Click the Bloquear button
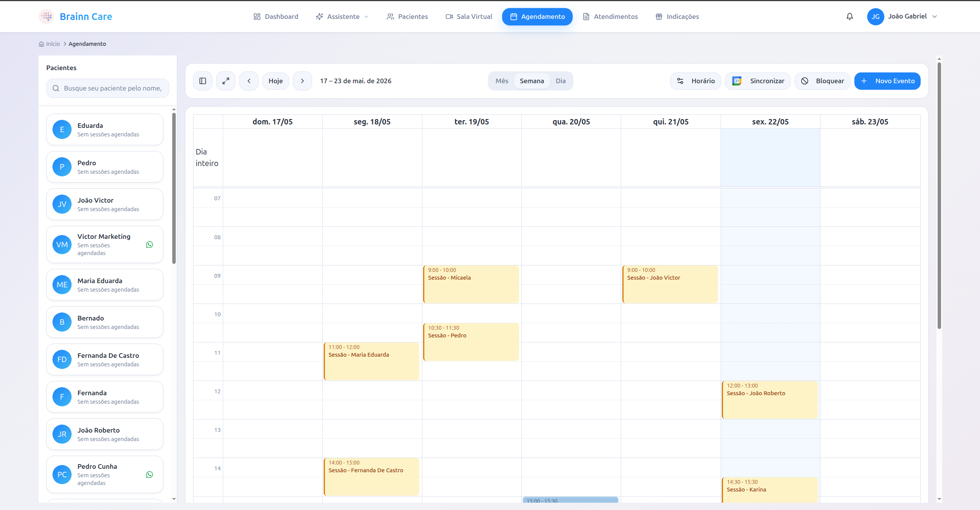 point(822,81)
